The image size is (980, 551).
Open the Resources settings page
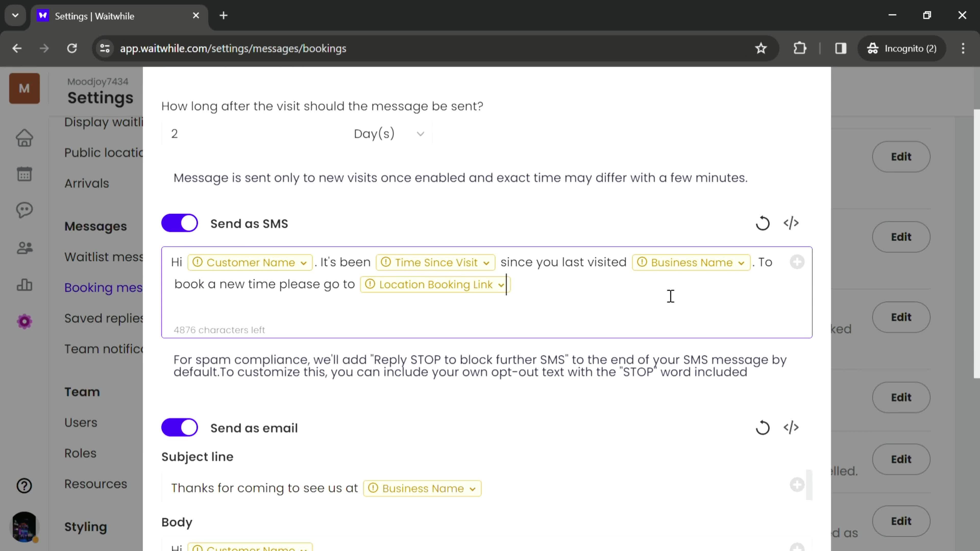pos(95,484)
